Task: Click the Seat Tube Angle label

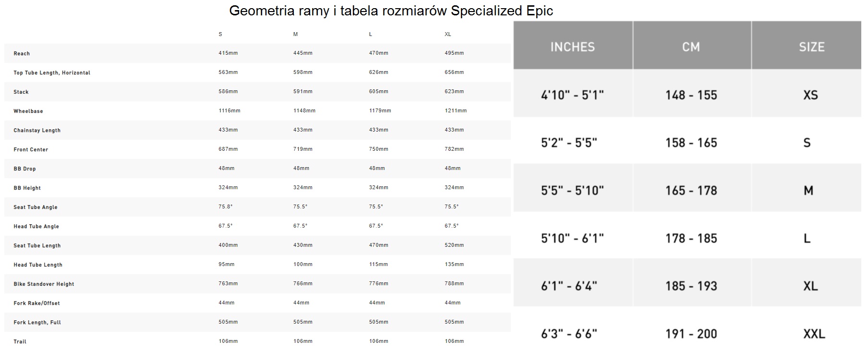Action: click(x=36, y=207)
